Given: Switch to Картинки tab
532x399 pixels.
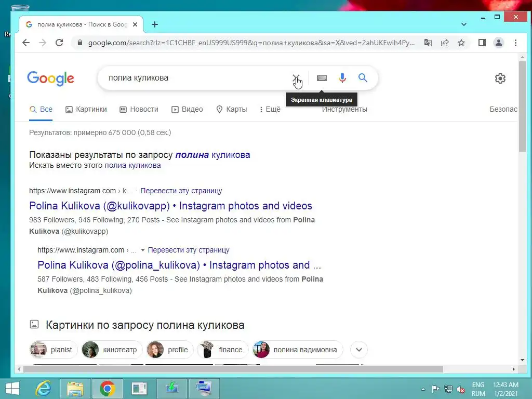Looking at the screenshot, I should [x=86, y=109].
